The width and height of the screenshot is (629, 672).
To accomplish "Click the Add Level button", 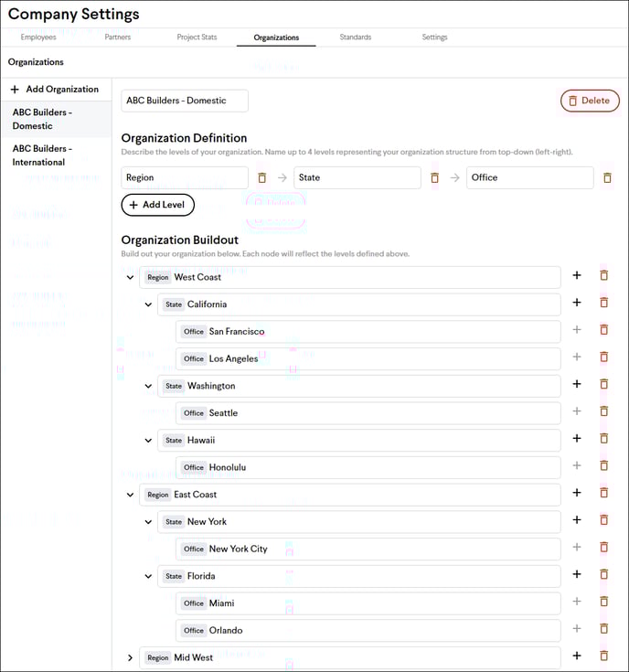I will coord(157,205).
